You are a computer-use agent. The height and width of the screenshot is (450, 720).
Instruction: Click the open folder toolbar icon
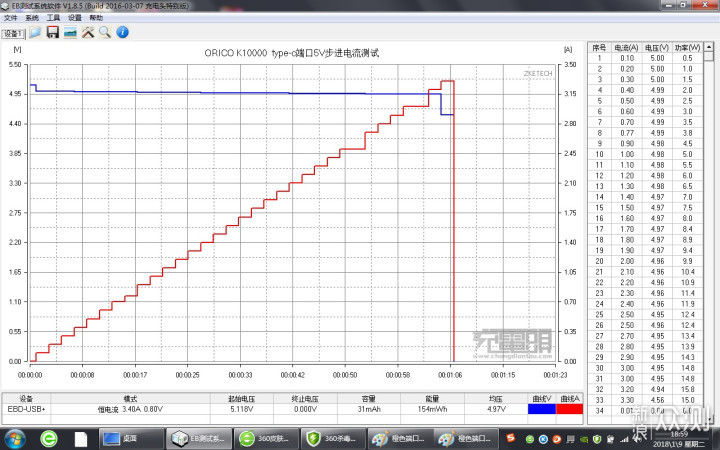(x=35, y=32)
